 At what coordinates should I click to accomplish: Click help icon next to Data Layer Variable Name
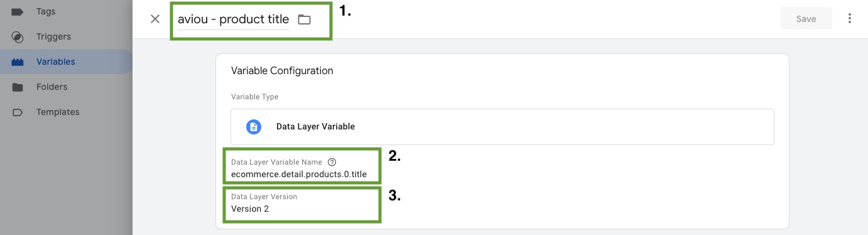[332, 162]
